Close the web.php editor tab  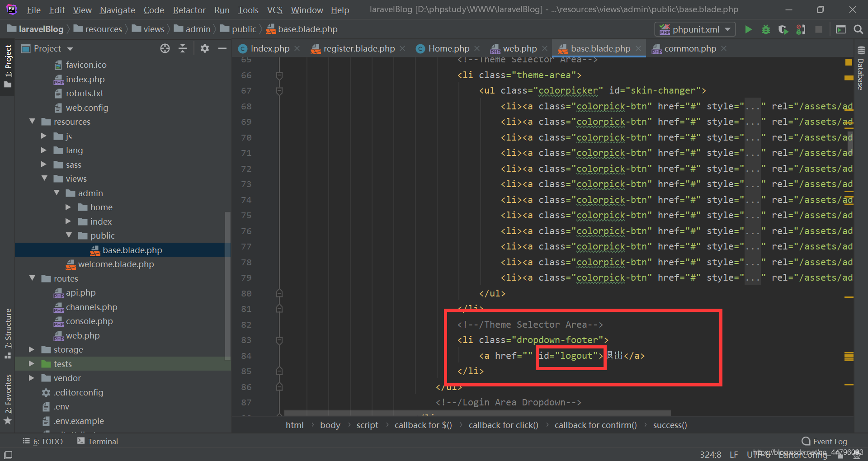click(545, 48)
